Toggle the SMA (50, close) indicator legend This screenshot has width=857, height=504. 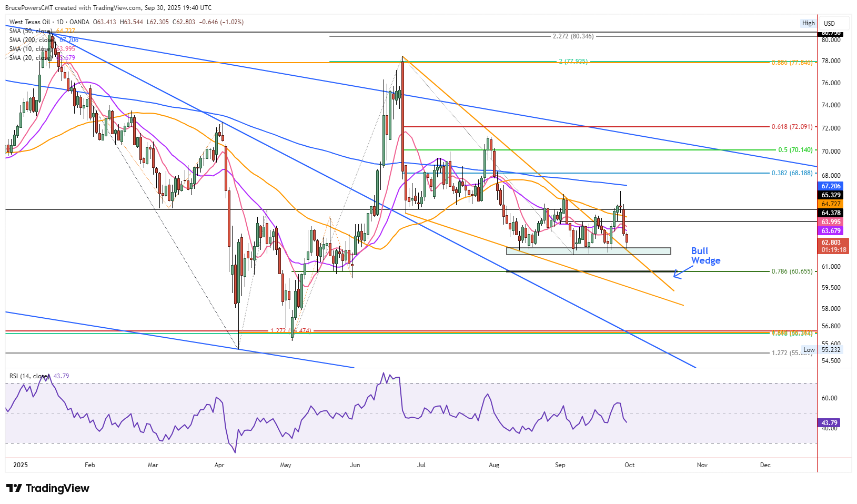point(31,31)
